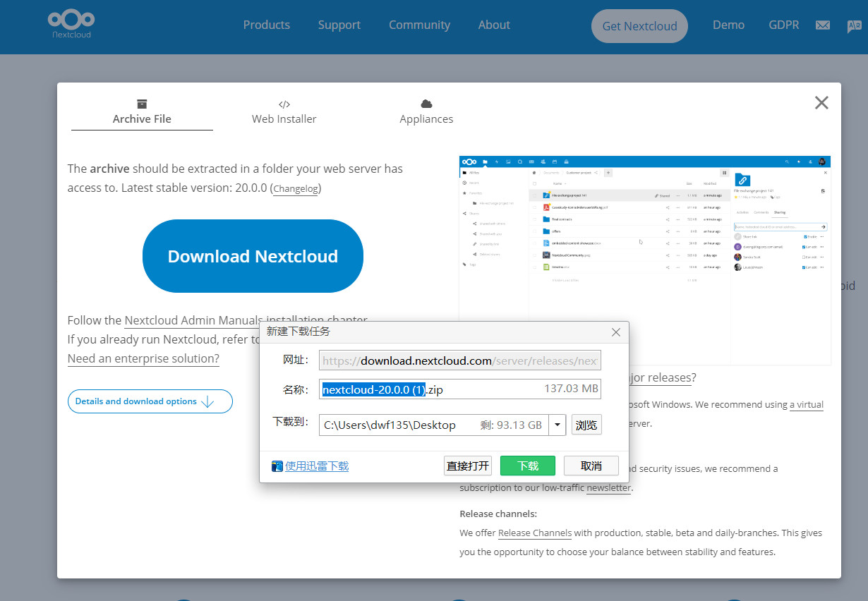868x601 pixels.
Task: Click the Get Nextcloud button
Action: [639, 26]
